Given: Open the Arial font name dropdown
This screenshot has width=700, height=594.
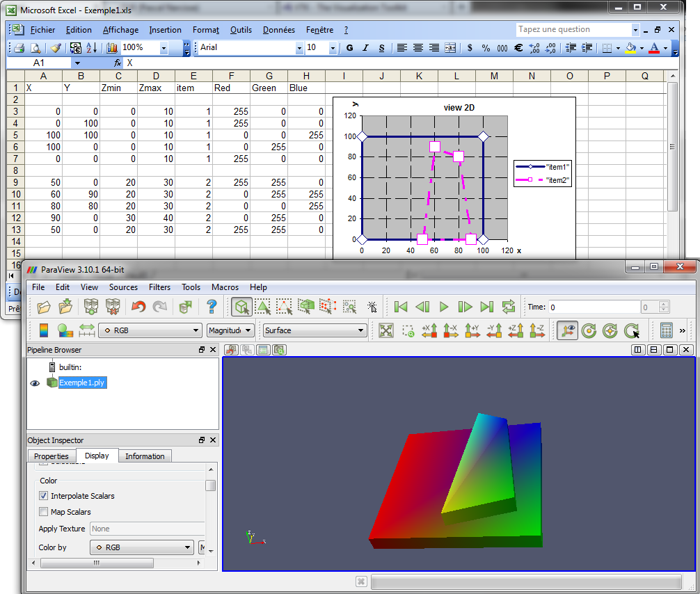Looking at the screenshot, I should point(299,48).
